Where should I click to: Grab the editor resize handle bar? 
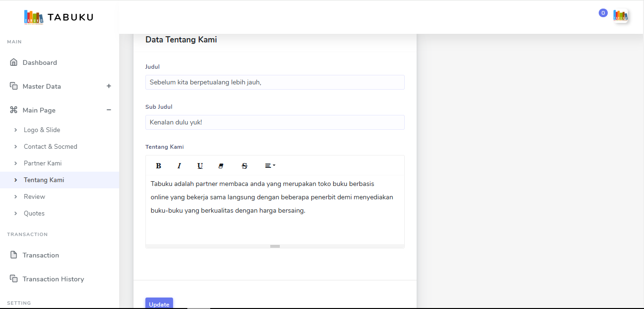pyautogui.click(x=275, y=246)
